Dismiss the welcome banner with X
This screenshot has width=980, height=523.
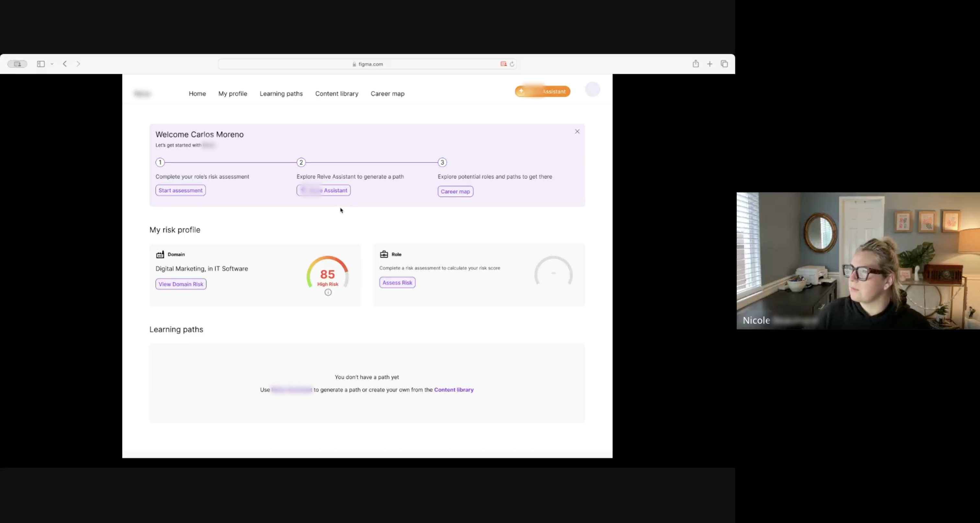coord(577,131)
